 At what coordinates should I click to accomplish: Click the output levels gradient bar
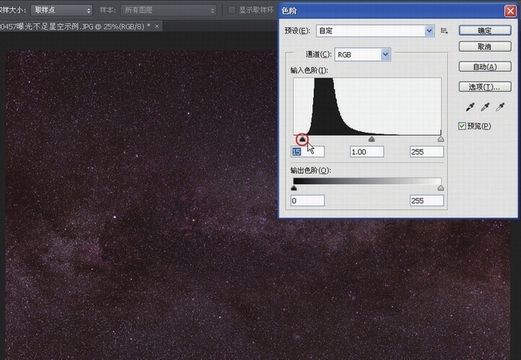pyautogui.click(x=367, y=181)
